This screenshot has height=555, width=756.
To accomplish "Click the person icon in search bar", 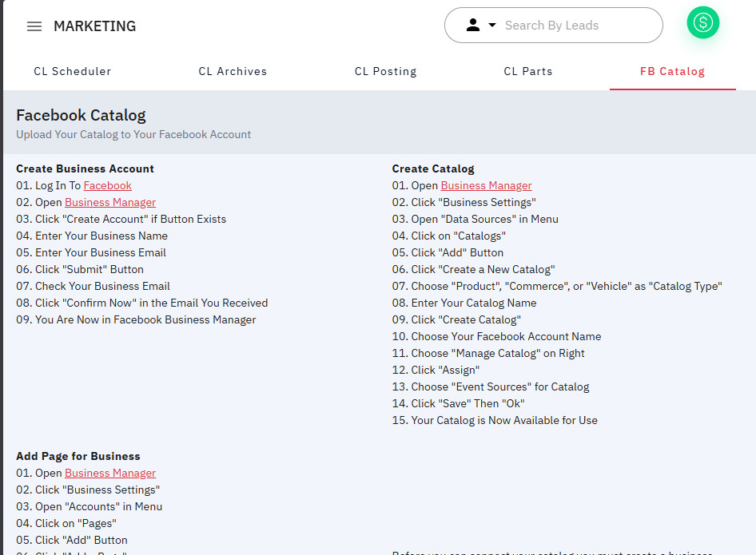I will click(473, 25).
